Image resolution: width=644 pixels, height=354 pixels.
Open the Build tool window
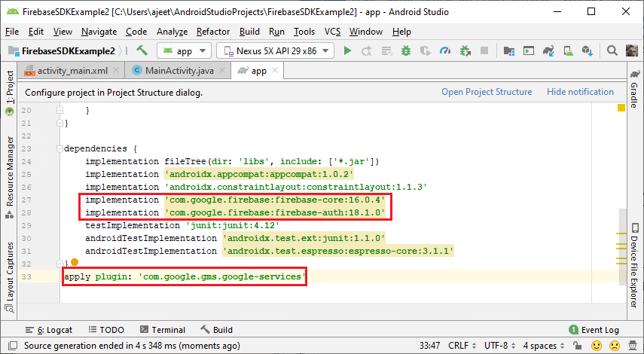pos(216,330)
